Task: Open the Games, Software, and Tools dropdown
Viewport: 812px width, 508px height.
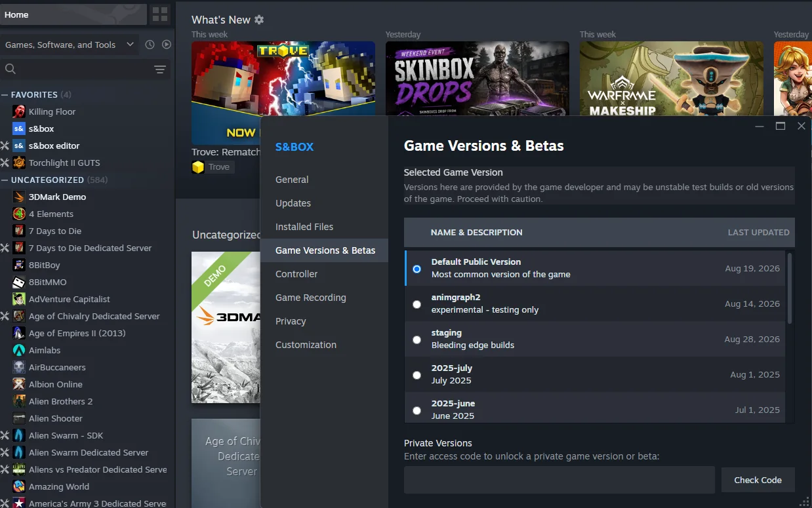Action: point(70,45)
